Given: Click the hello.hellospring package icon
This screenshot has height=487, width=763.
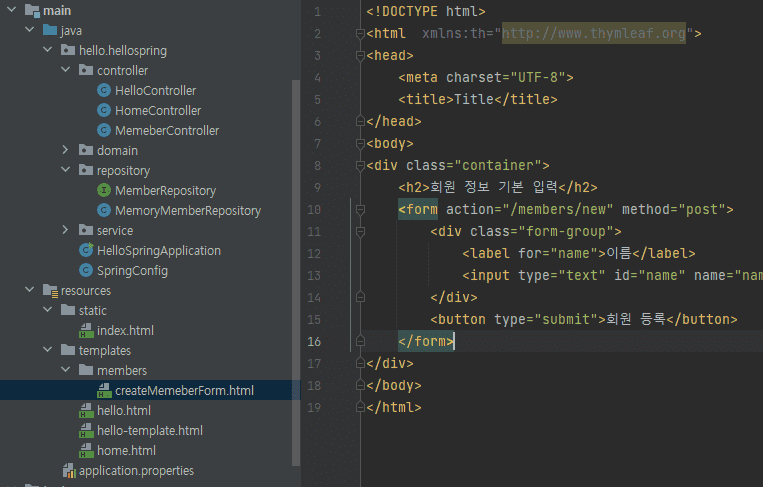Looking at the screenshot, I should (x=68, y=50).
